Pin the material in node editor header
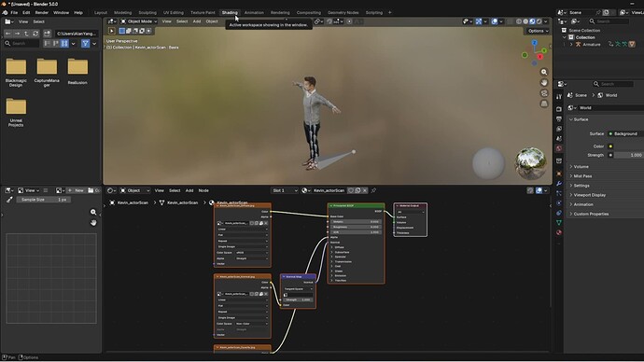The width and height of the screenshot is (644, 362). click(x=373, y=190)
